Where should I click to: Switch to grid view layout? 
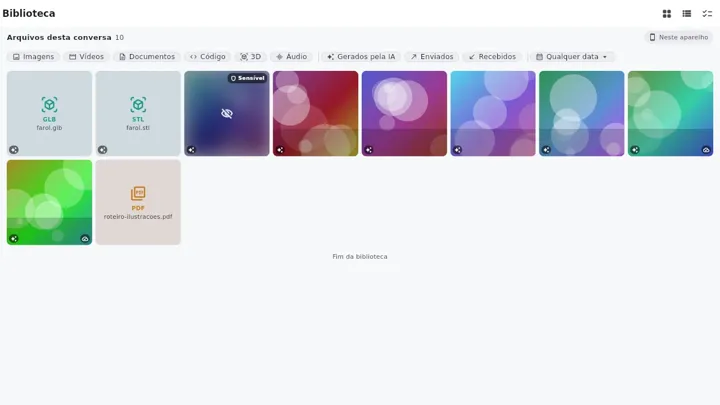pyautogui.click(x=667, y=14)
